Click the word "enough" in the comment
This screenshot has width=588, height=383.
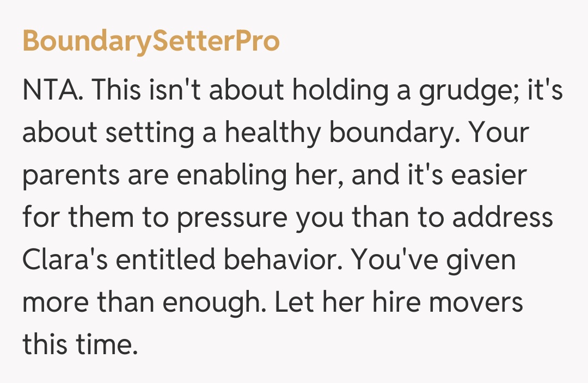(219, 303)
